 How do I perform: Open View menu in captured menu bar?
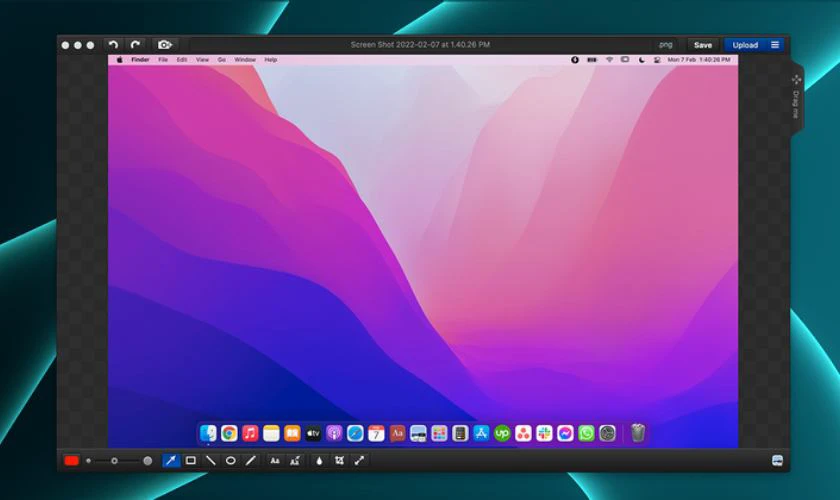click(x=202, y=60)
